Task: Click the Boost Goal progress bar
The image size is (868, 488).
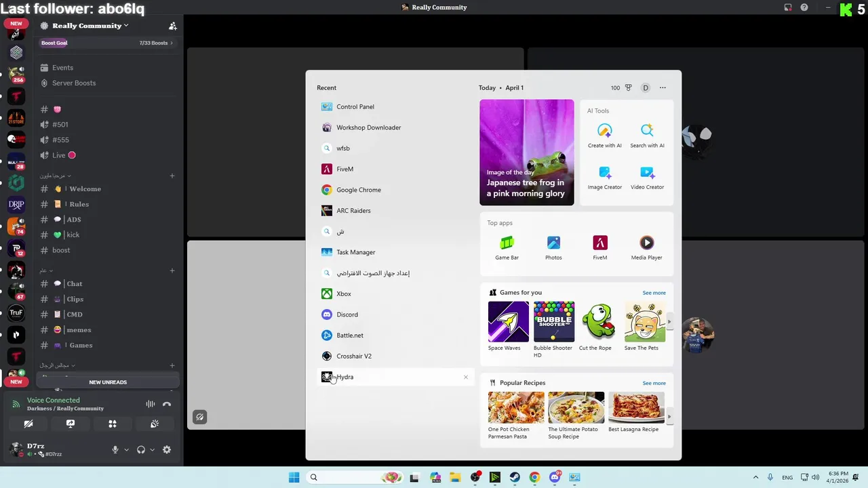Action: coord(107,43)
